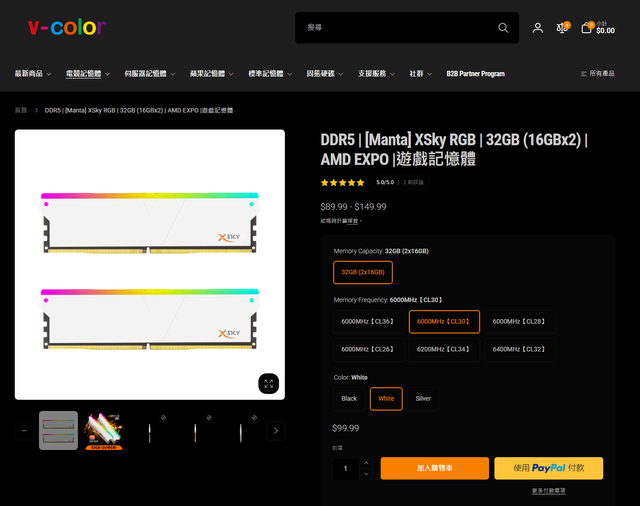Select fourth thumbnail in gallery strip
This screenshot has width=640, height=506.
tap(195, 431)
